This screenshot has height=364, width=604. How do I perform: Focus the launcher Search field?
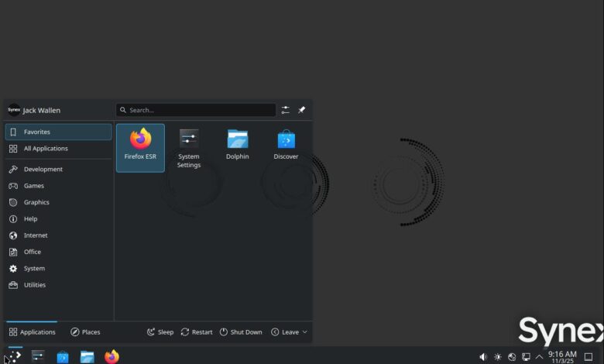click(x=196, y=110)
